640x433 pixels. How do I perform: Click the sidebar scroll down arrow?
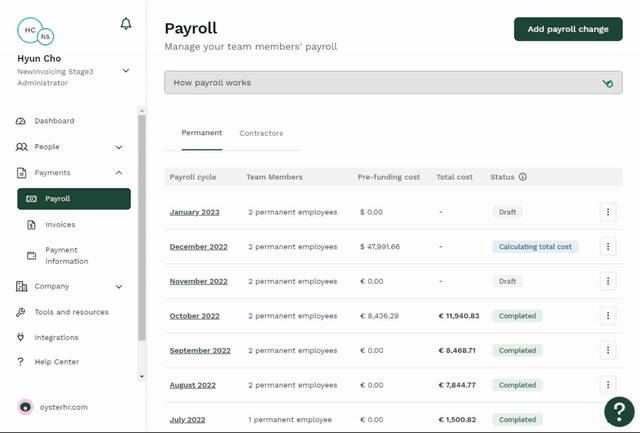(x=142, y=376)
